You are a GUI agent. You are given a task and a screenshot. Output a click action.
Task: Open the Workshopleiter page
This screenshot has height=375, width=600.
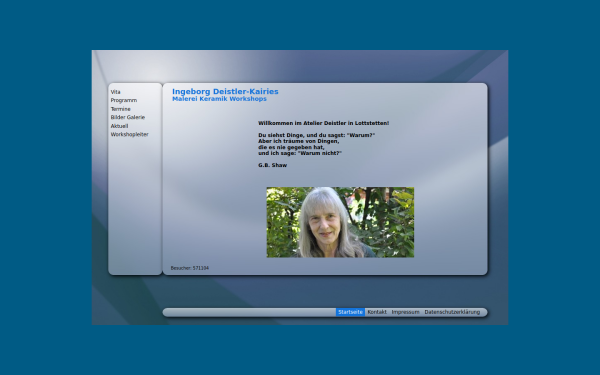pyautogui.click(x=129, y=135)
